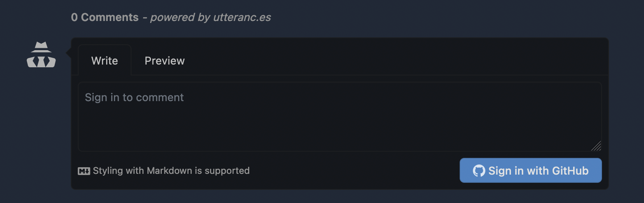Switch to the Write tab
The image size is (644, 203).
tap(105, 61)
